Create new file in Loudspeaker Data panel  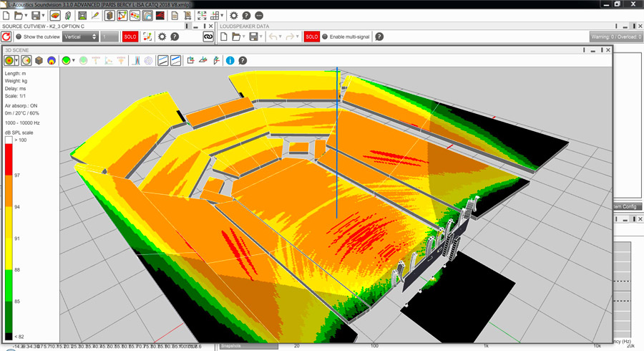tap(224, 37)
